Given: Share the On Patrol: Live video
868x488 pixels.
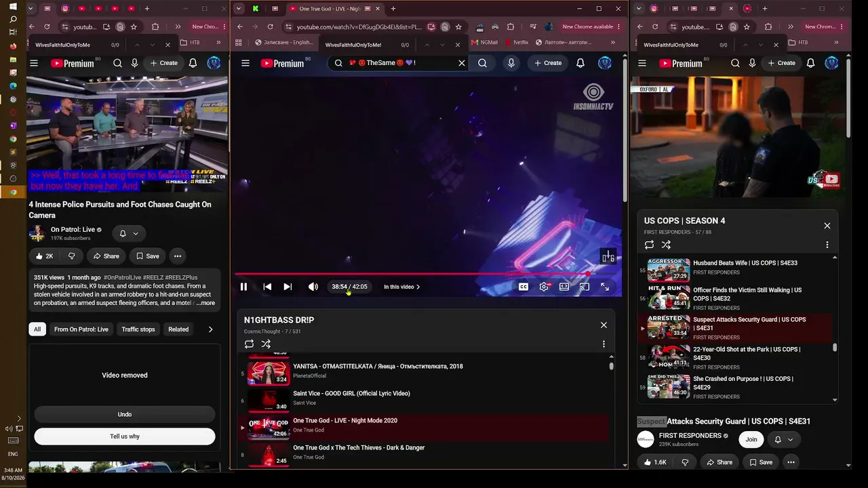Looking at the screenshot, I should (x=106, y=256).
